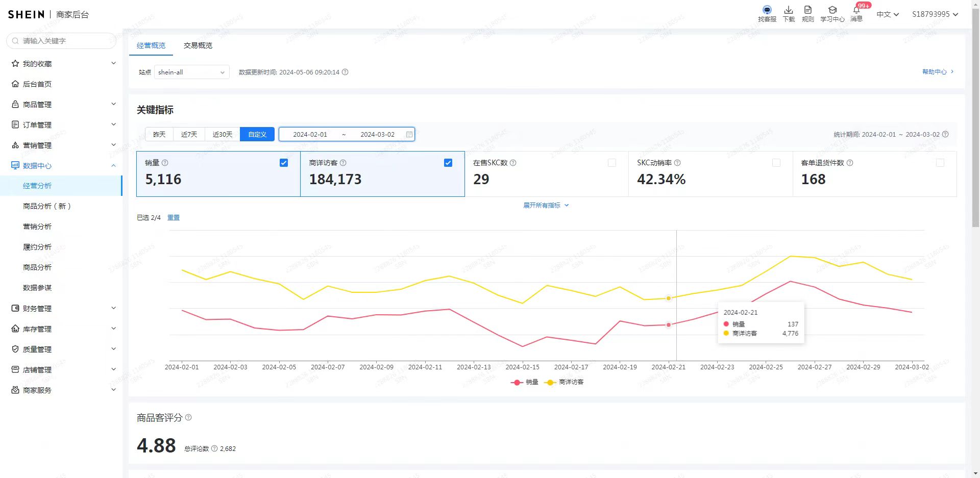
Task: Click info icon beside 数据更新时间
Action: tap(345, 72)
